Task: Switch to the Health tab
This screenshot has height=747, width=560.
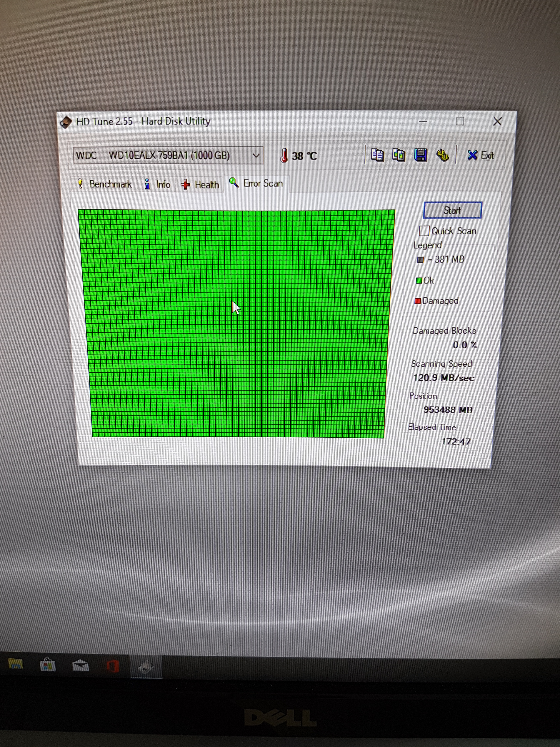Action: (x=200, y=185)
